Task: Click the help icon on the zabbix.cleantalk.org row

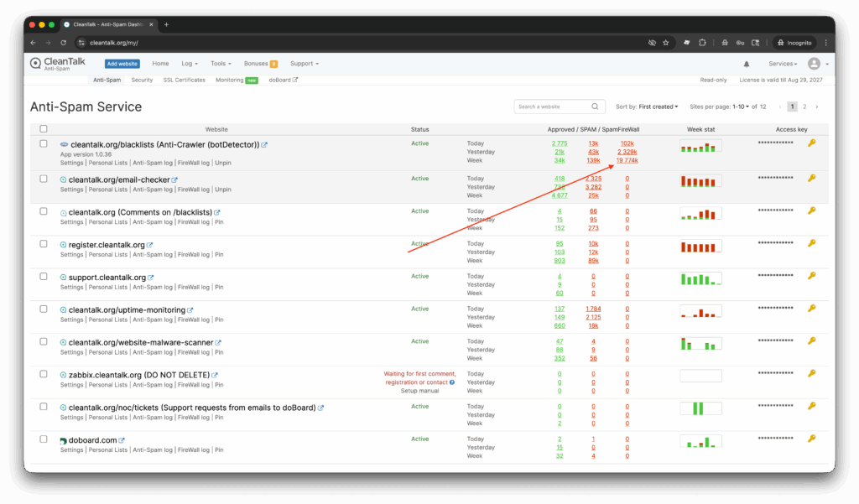Action: pos(451,382)
